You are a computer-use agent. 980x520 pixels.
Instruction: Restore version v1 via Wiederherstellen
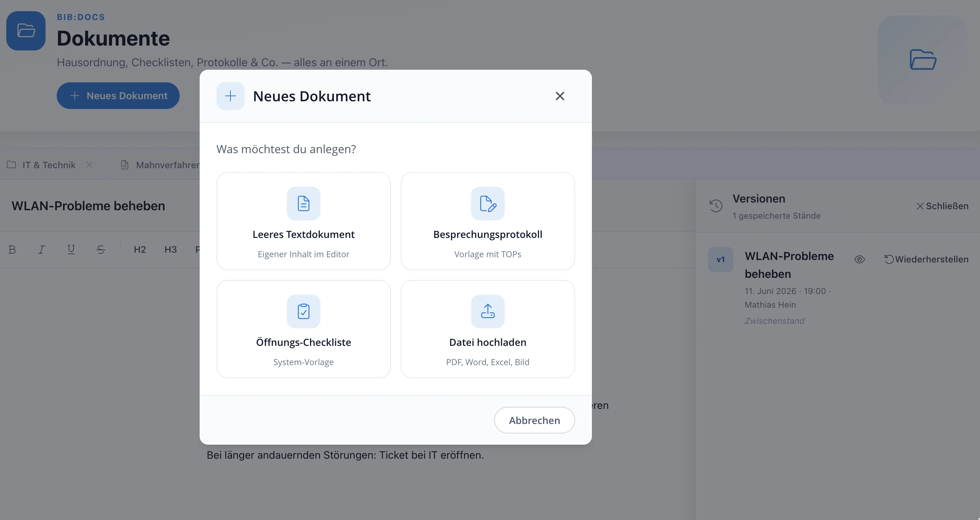point(926,259)
